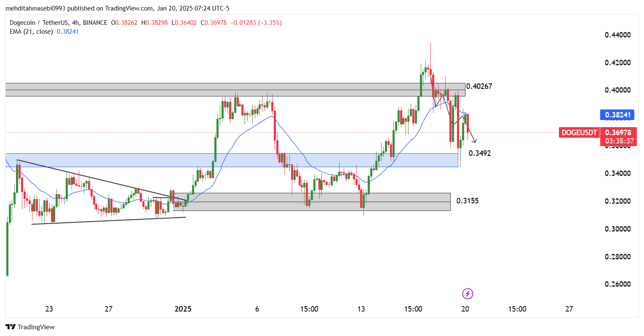The width and height of the screenshot is (644, 336).
Task: Click the blue EMA value tag 0.38241
Action: pos(618,115)
